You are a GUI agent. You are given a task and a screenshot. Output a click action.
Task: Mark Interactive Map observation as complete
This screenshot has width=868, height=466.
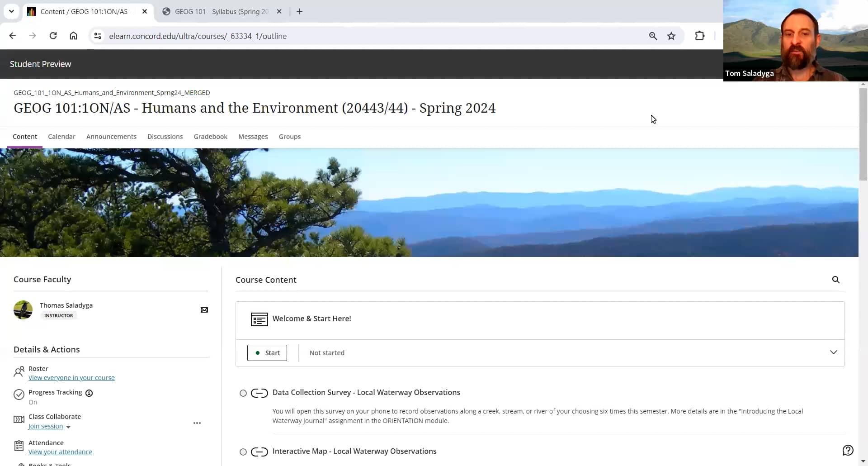click(243, 452)
